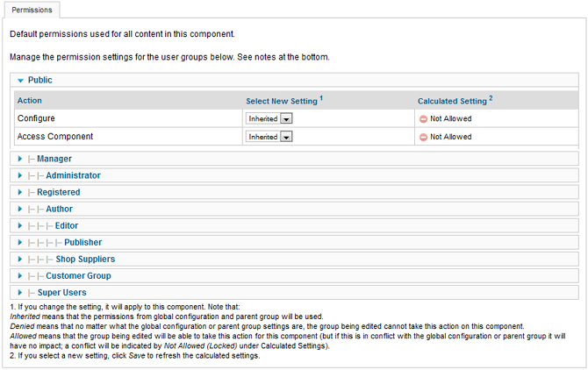Open the Access Component setting dropdown
Image resolution: width=588 pixels, height=370 pixels.
click(x=269, y=137)
